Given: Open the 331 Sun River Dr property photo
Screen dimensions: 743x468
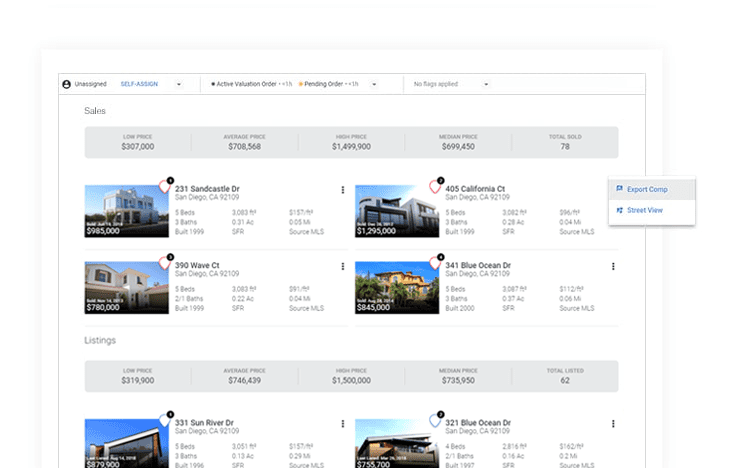Looking at the screenshot, I should pyautogui.click(x=127, y=443).
